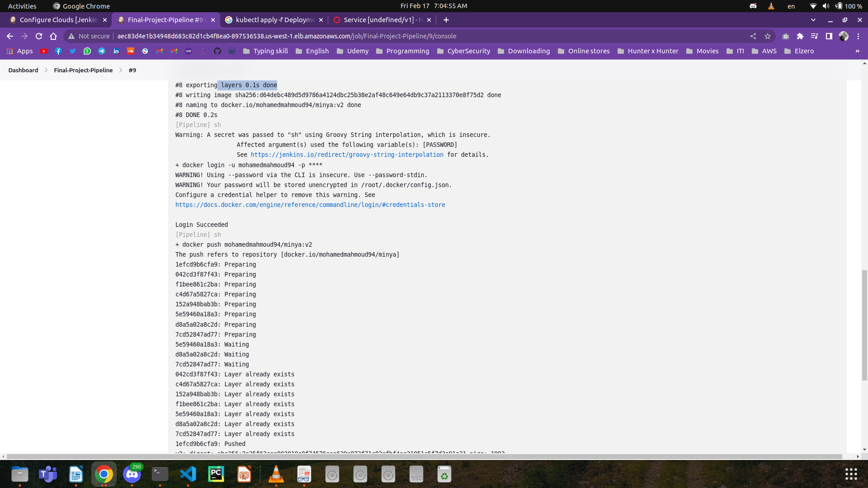Viewport: 868px width, 488px height.
Task: Open the YouTube bookmark icon
Action: [44, 51]
